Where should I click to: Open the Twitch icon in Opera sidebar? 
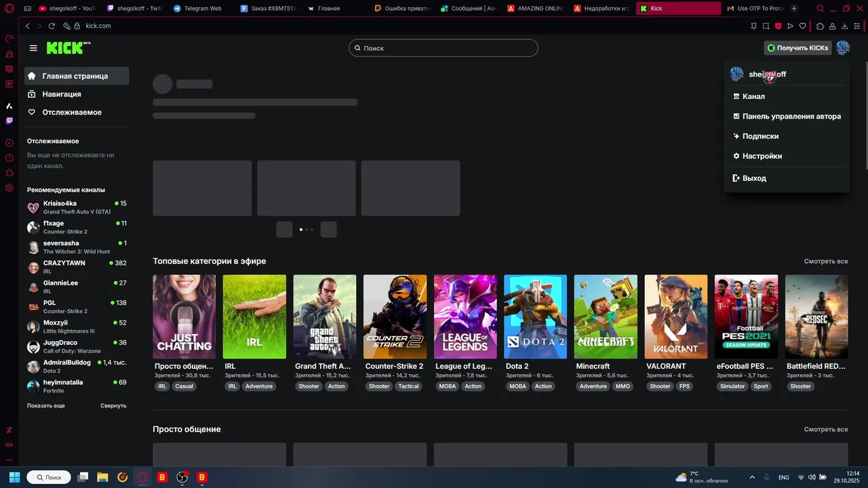coord(9,121)
